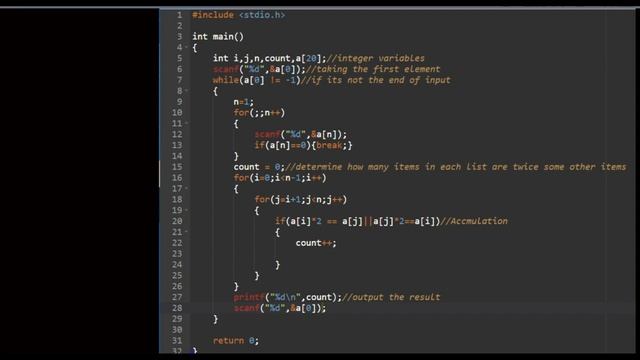Click the 'if(a[n]==0){break;}' line
640x360 pixels.
coord(303,145)
